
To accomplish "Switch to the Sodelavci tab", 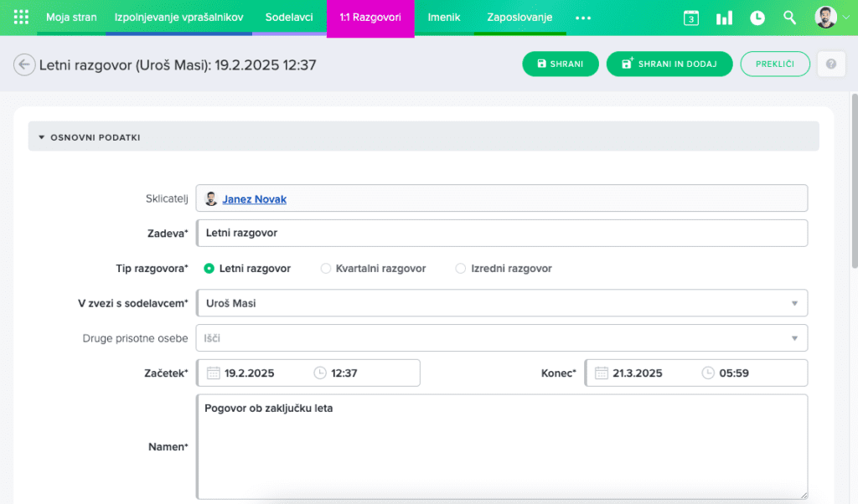I will pyautogui.click(x=289, y=18).
